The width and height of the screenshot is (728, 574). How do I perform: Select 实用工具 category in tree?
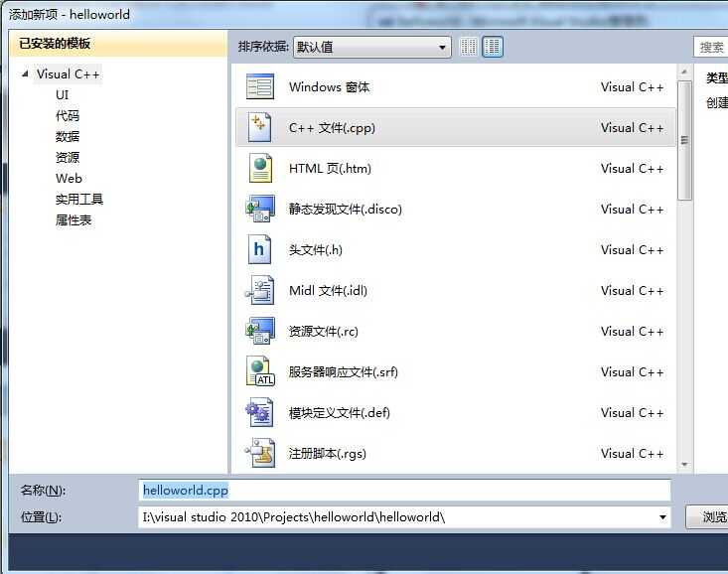pyautogui.click(x=79, y=200)
